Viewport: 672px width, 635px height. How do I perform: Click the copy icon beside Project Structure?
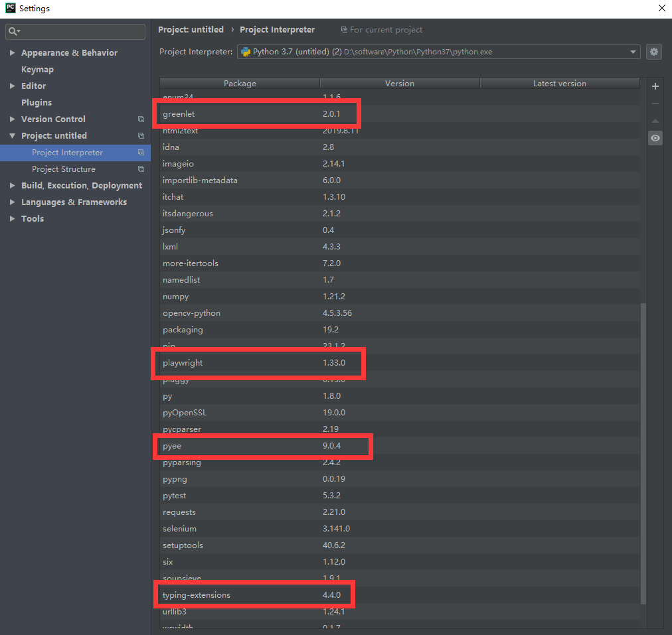[x=141, y=169]
